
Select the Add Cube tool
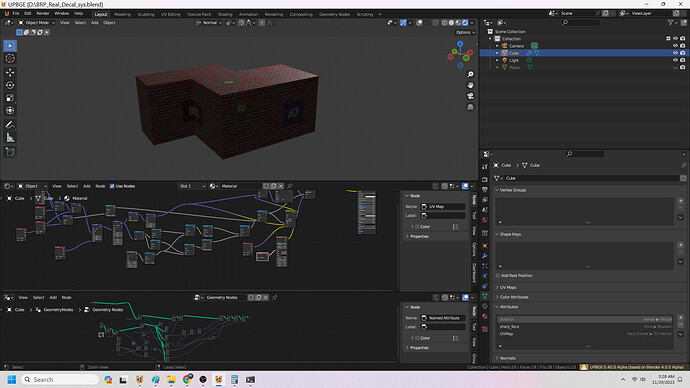pyautogui.click(x=10, y=152)
